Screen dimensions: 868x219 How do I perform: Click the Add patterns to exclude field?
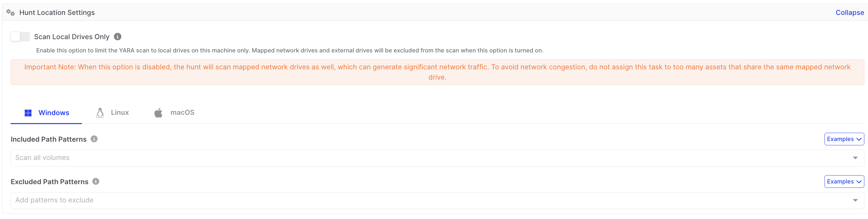404,200
